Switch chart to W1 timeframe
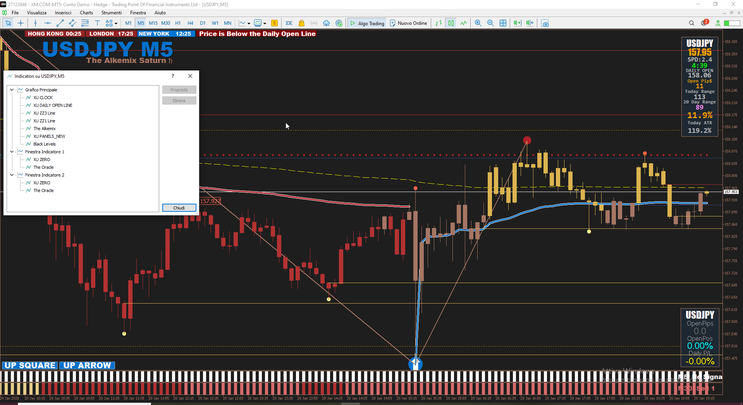The image size is (743, 405). 215,23
